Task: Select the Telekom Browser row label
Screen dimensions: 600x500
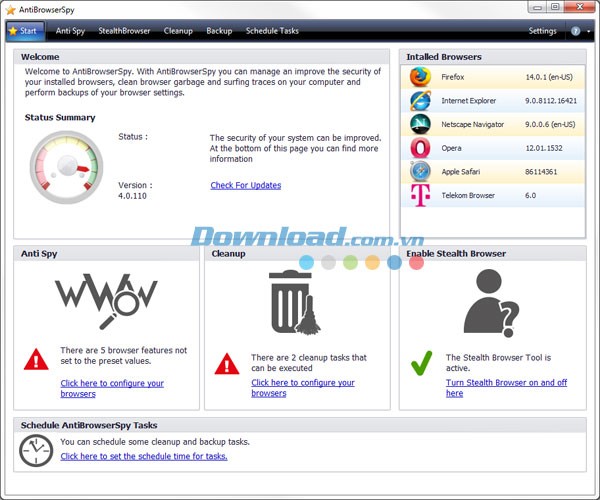Action: (468, 195)
